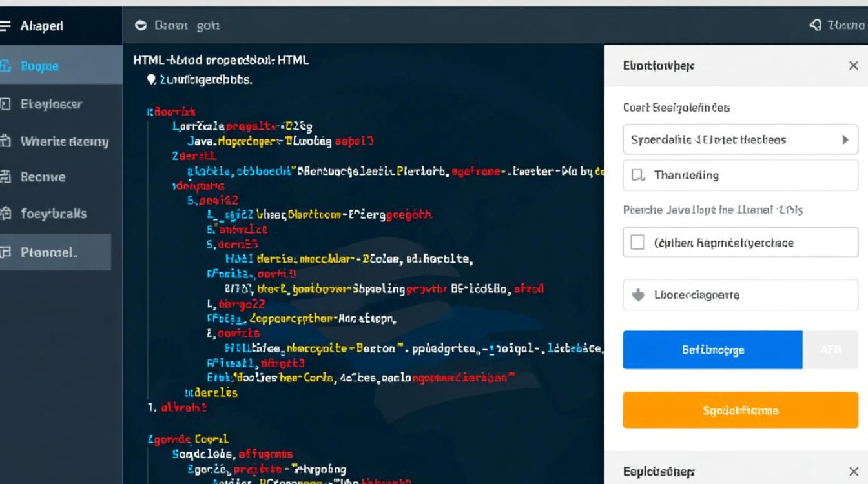Image resolution: width=868 pixels, height=484 pixels.
Task: Open the hamburger menu beside Alraped
Action: [6, 26]
